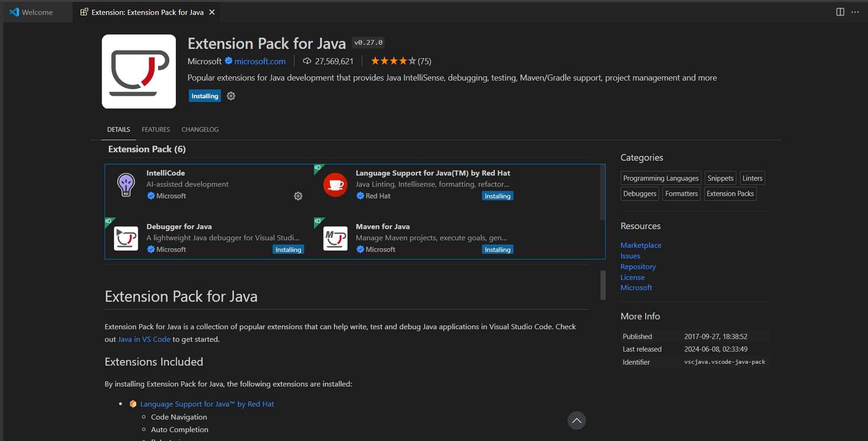Click the star rating for the extension
The height and width of the screenshot is (441, 868).
click(x=393, y=61)
